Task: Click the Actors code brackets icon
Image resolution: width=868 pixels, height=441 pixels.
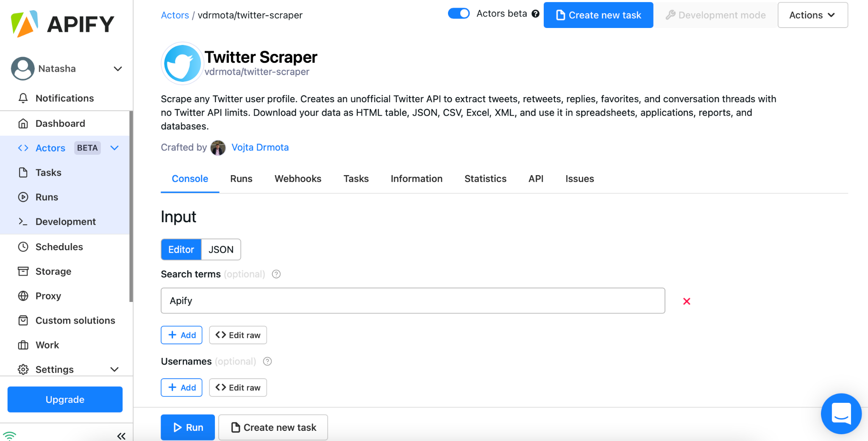Action: tap(23, 148)
